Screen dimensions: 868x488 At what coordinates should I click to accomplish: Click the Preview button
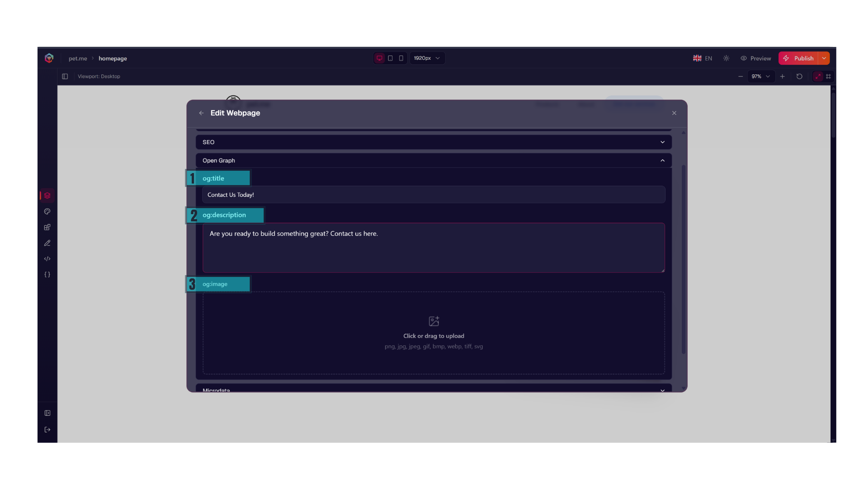(756, 58)
